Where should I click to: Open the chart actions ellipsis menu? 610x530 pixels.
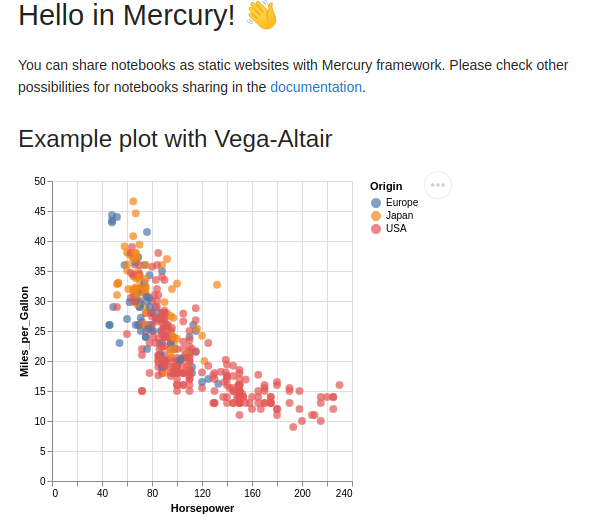(x=438, y=185)
